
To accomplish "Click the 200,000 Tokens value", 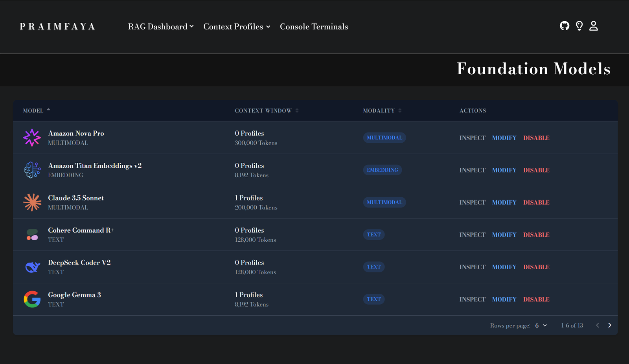I will tap(256, 208).
